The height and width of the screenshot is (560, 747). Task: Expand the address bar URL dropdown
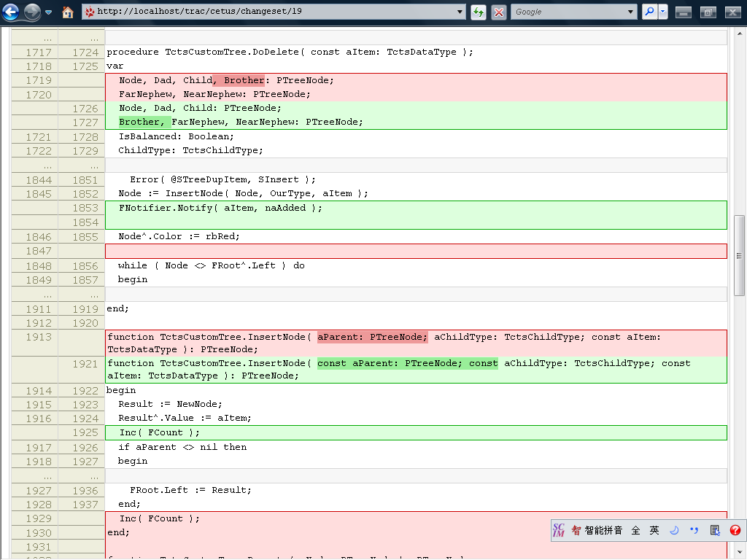[460, 12]
